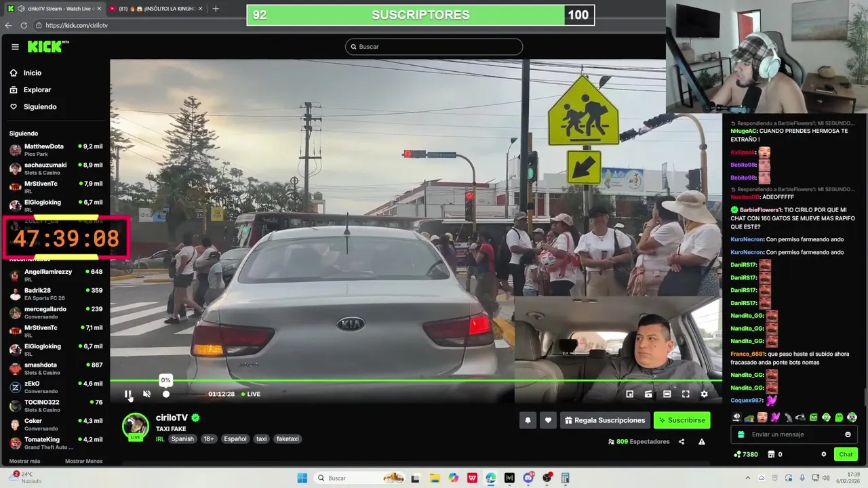Collapse list with Mostrar Menos
Image resolution: width=868 pixels, height=488 pixels.
pyautogui.click(x=83, y=462)
